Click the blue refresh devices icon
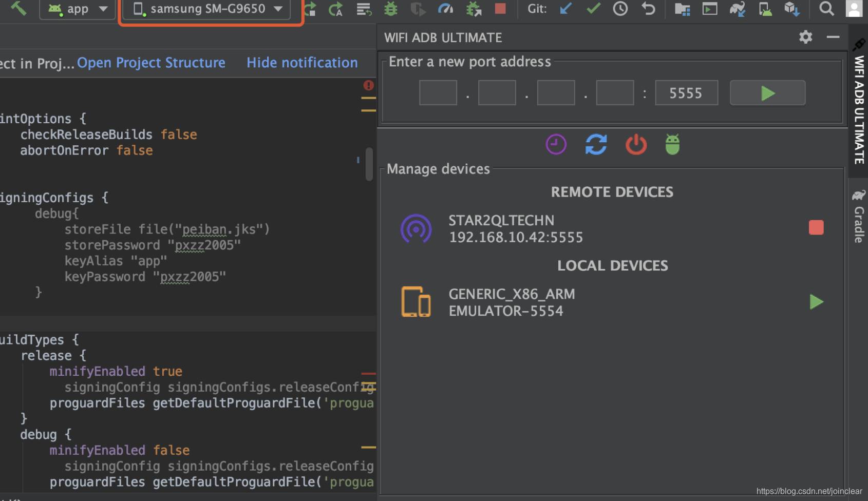The height and width of the screenshot is (501, 868). point(596,144)
